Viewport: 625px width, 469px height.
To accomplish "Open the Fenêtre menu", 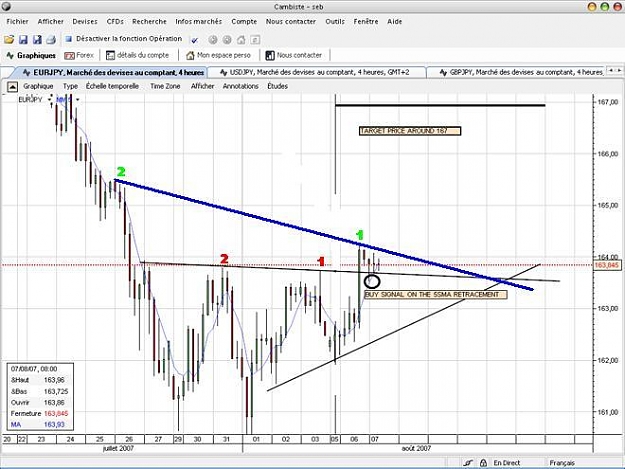I will 366,22.
